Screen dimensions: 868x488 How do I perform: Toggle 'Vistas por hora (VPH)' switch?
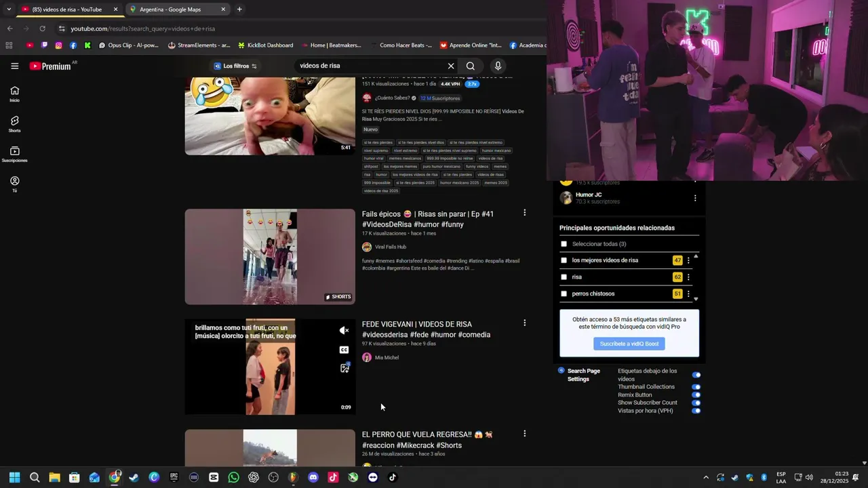696,411
